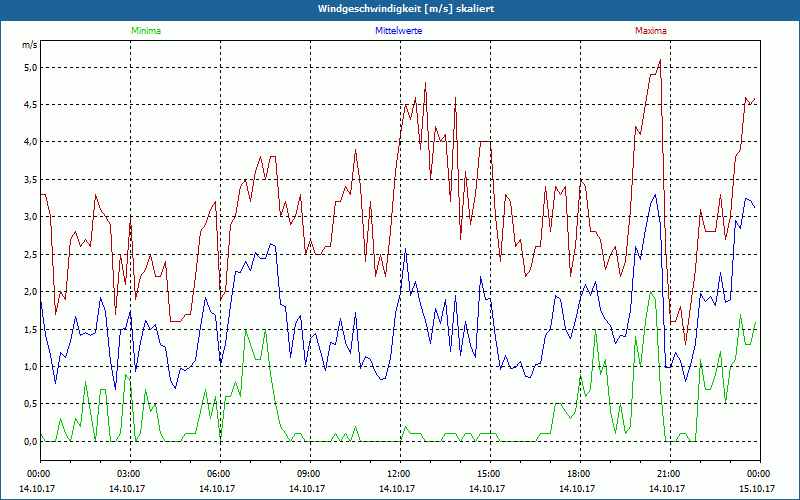The width and height of the screenshot is (800, 500).
Task: Click the blue Mittelwerte peak near 21:00
Action: tap(655, 194)
